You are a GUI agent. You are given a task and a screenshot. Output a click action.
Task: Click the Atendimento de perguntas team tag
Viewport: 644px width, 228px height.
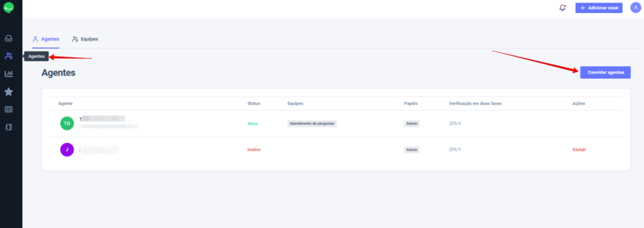pos(312,123)
